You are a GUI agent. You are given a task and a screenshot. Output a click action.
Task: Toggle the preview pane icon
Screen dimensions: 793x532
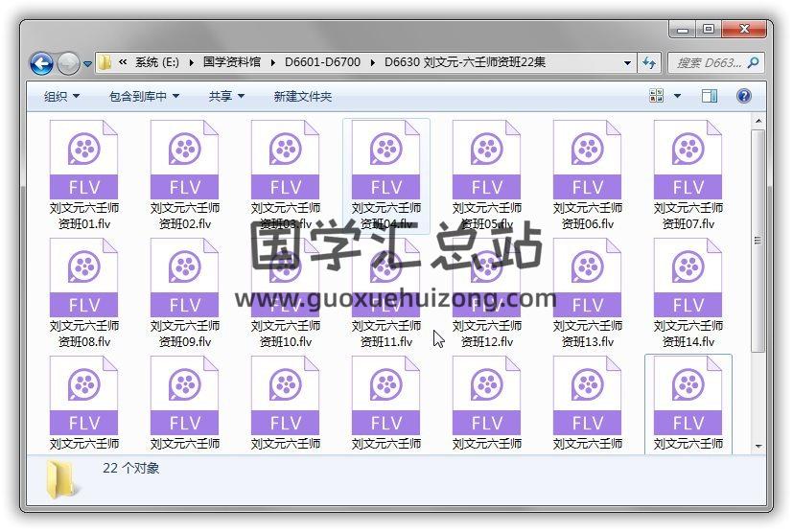pos(710,96)
